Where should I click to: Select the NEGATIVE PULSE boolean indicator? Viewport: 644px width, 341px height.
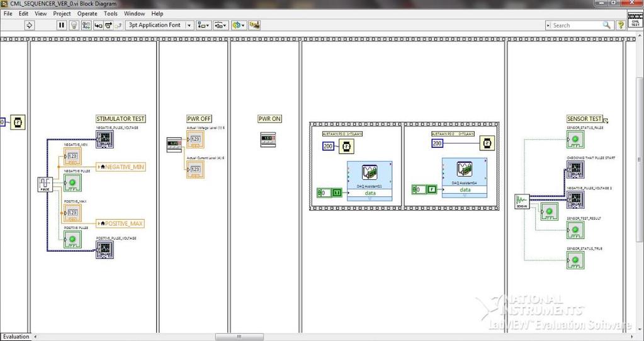(72, 182)
